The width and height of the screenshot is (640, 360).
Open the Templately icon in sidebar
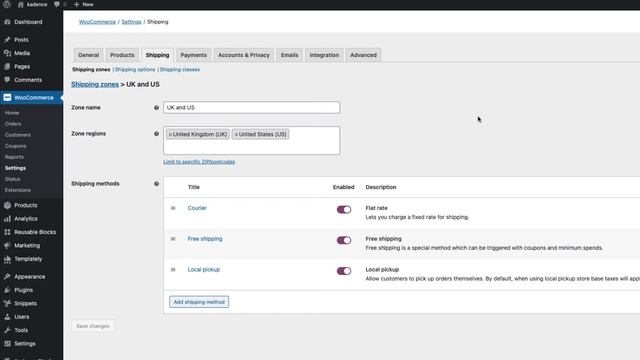7,259
